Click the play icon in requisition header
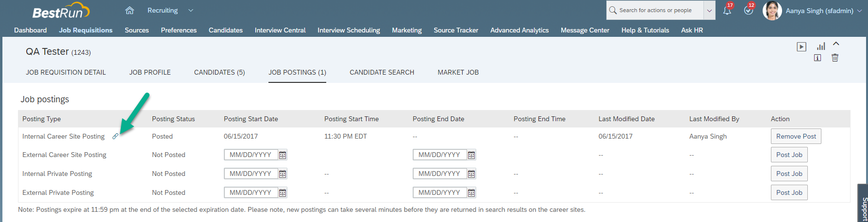868x222 pixels. click(801, 47)
